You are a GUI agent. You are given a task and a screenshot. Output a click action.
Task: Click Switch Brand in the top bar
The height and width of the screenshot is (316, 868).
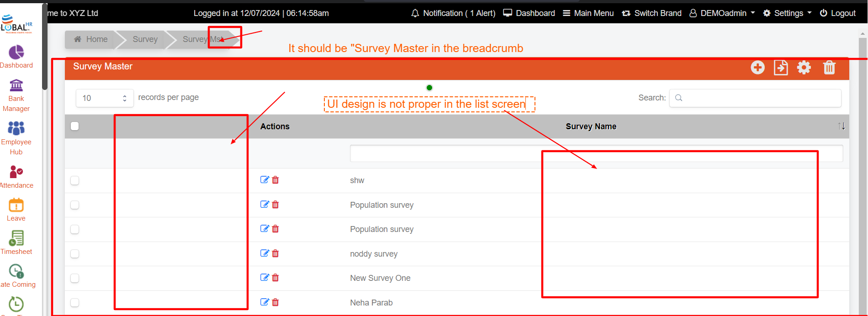click(651, 13)
